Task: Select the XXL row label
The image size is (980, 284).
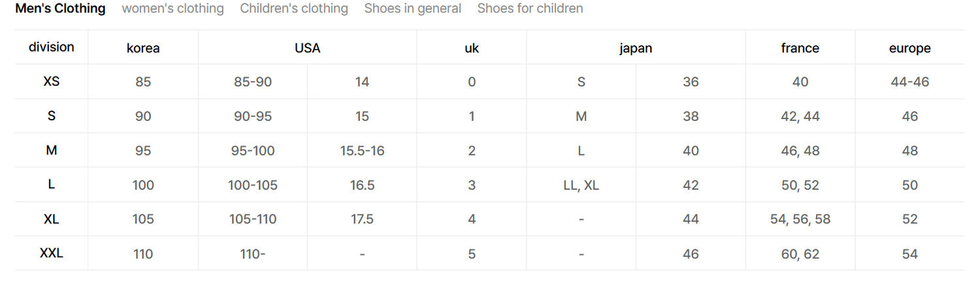Action: tap(52, 253)
